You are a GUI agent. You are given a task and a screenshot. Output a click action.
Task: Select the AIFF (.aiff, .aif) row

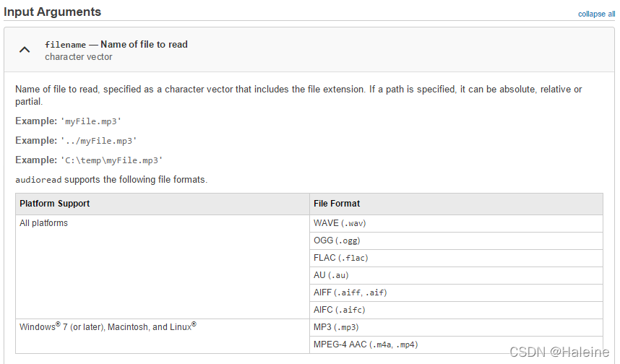tap(456, 292)
